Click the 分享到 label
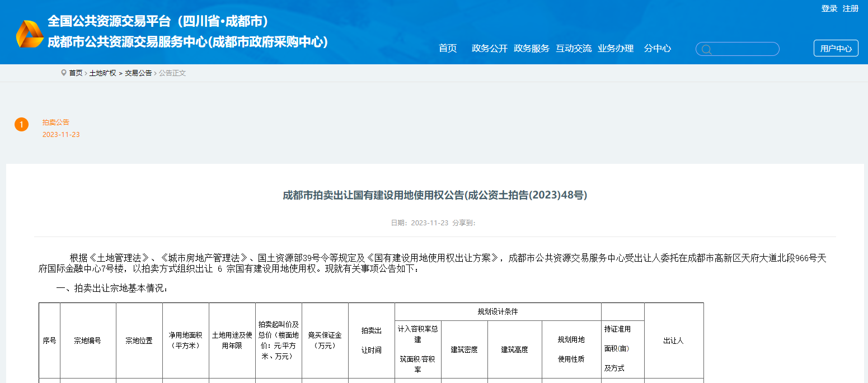Viewport: 868px width, 383px height. coord(464,223)
